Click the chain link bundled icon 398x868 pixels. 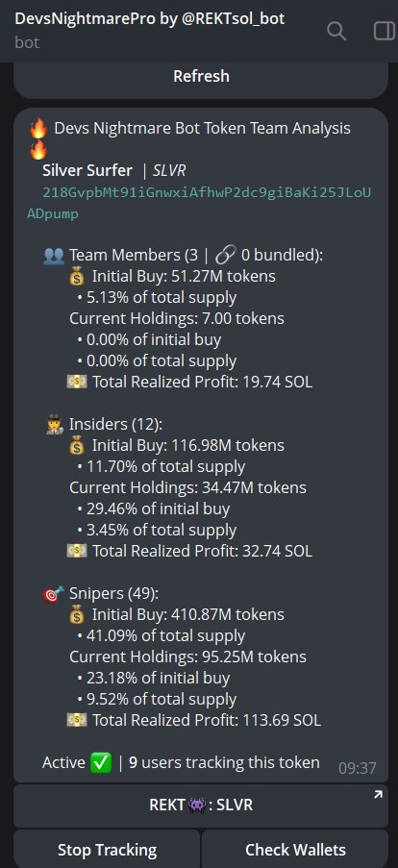(x=225, y=255)
